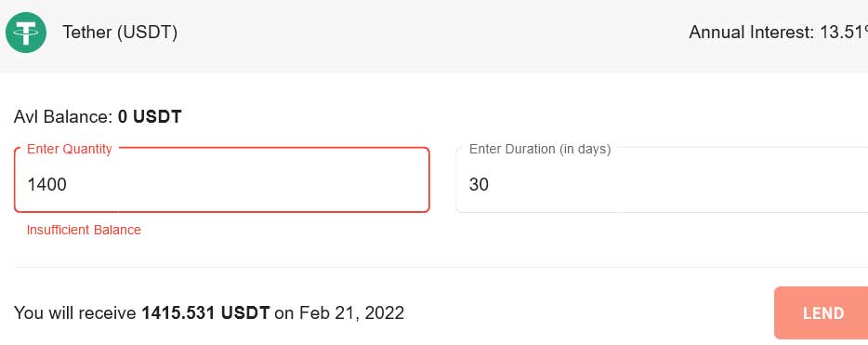Focus the Enter Quantity input field
The width and height of the screenshot is (868, 345).
[x=222, y=180]
